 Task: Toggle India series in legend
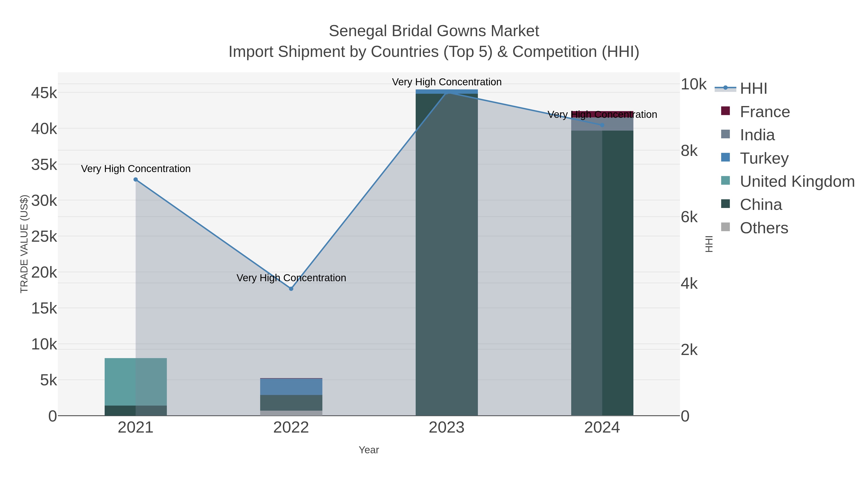(x=748, y=135)
